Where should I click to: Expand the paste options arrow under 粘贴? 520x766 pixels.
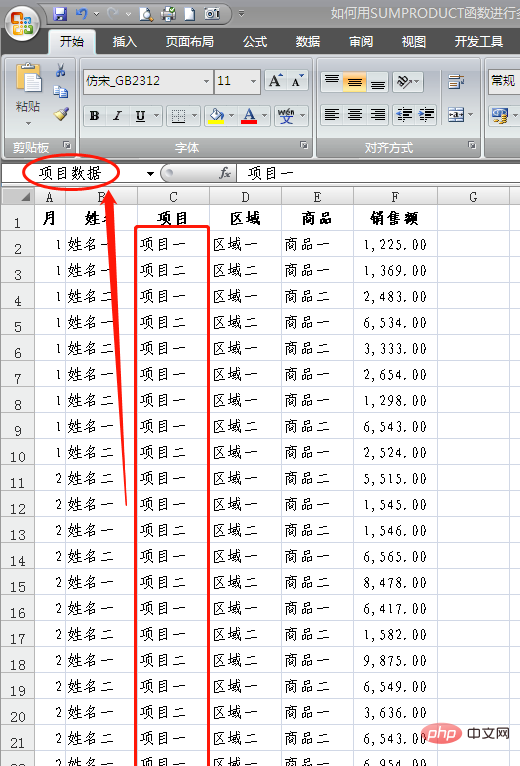click(28, 123)
